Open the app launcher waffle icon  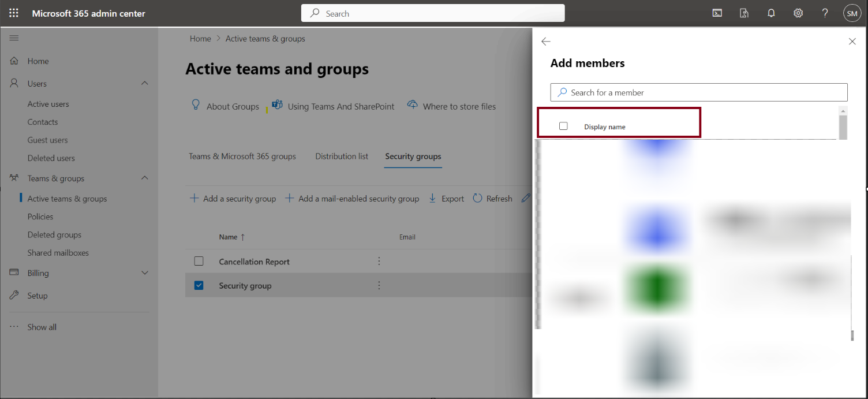pos(14,13)
